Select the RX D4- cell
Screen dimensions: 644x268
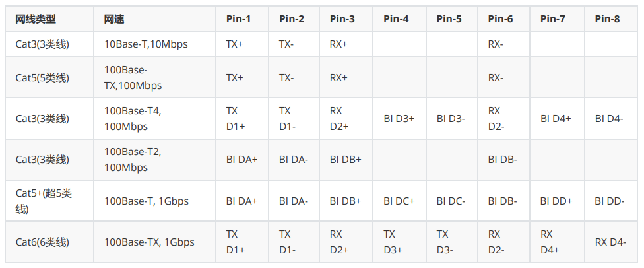[x=611, y=242]
